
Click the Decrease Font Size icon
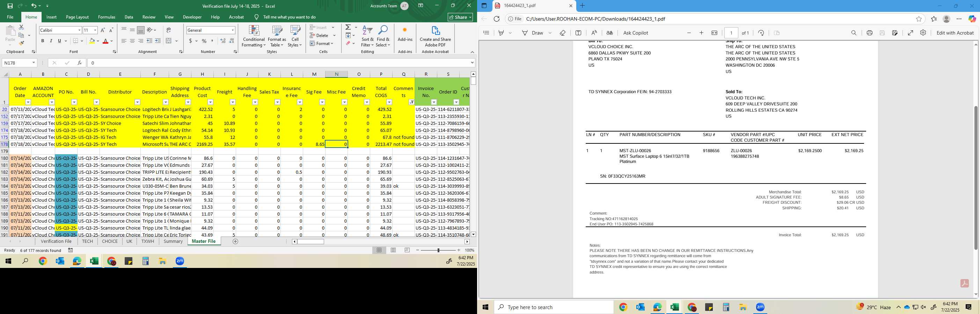(111, 30)
